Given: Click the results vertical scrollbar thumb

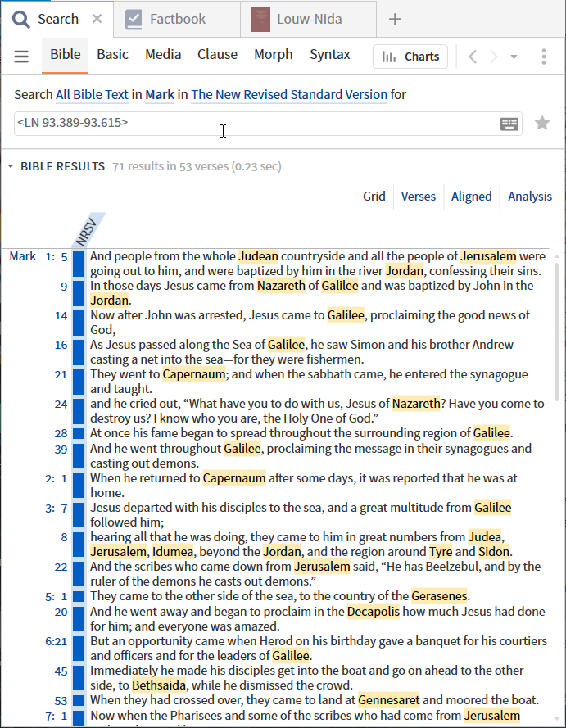Looking at the screenshot, I should (557, 332).
